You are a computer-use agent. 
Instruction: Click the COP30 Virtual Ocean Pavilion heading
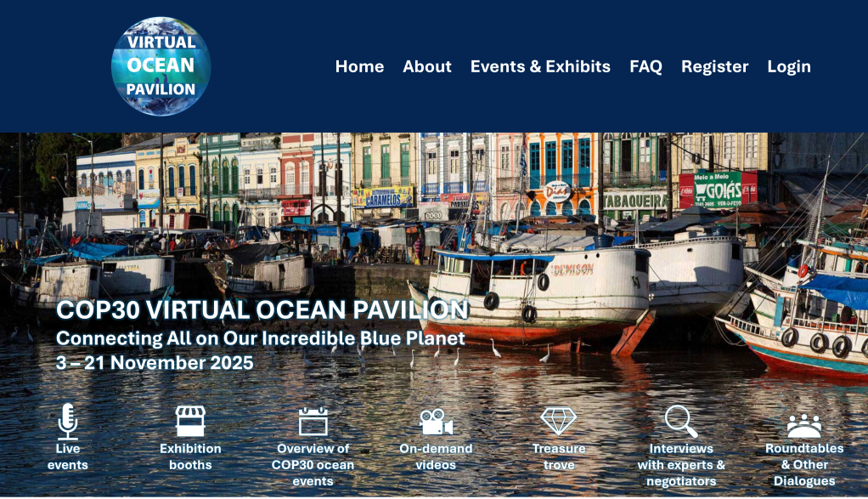[262, 309]
